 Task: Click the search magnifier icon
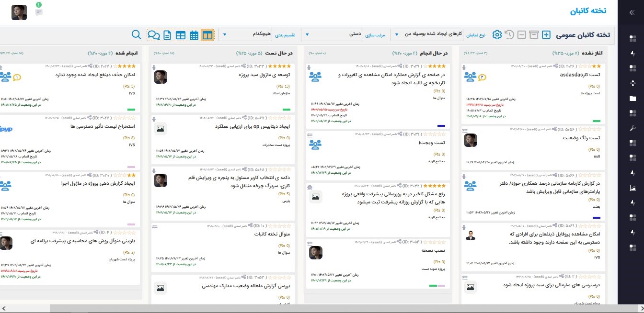136,35
